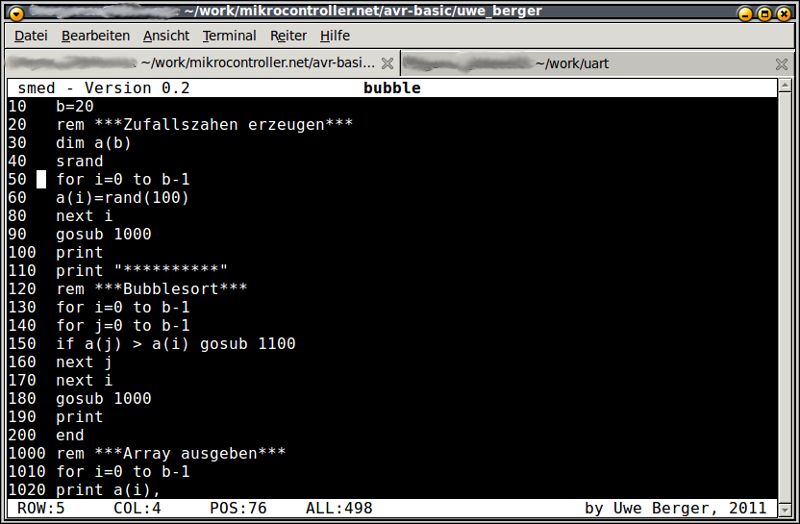Click the window title path text
The image size is (800, 524).
pyautogui.click(x=363, y=11)
